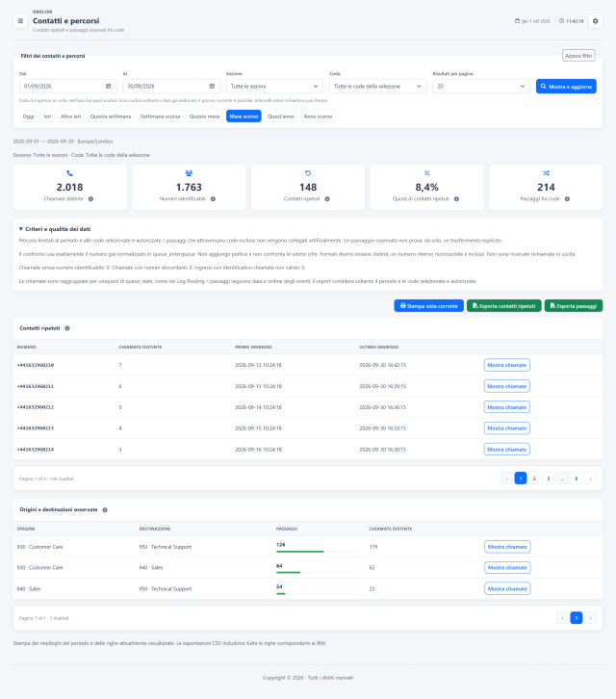Show calls from Customer Care to Sales
616x699 pixels.
pos(507,567)
